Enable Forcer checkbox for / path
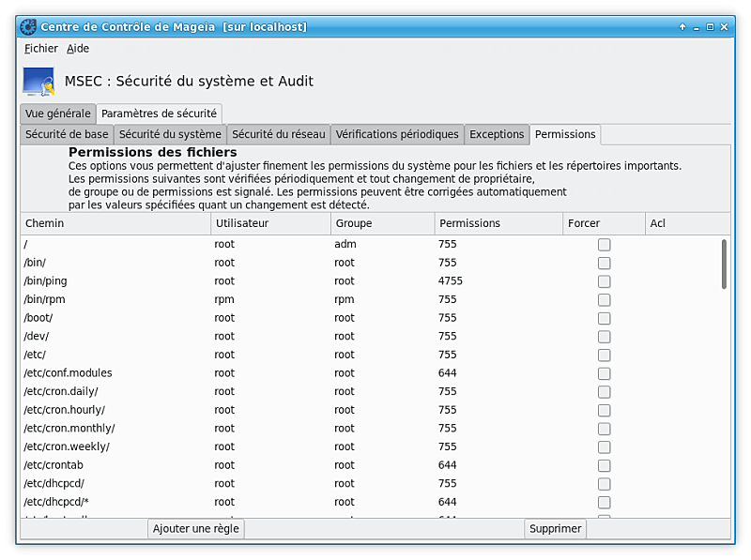Screen dimensions: 751x560 (604, 245)
